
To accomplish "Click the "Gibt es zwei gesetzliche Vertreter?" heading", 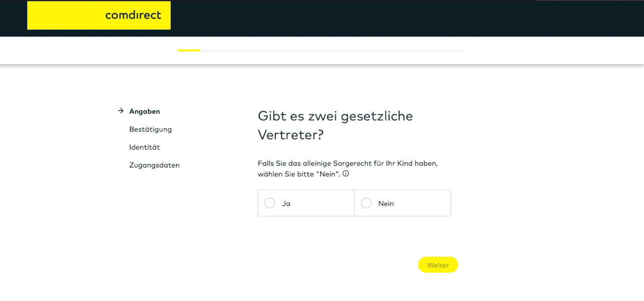I will pyautogui.click(x=335, y=125).
